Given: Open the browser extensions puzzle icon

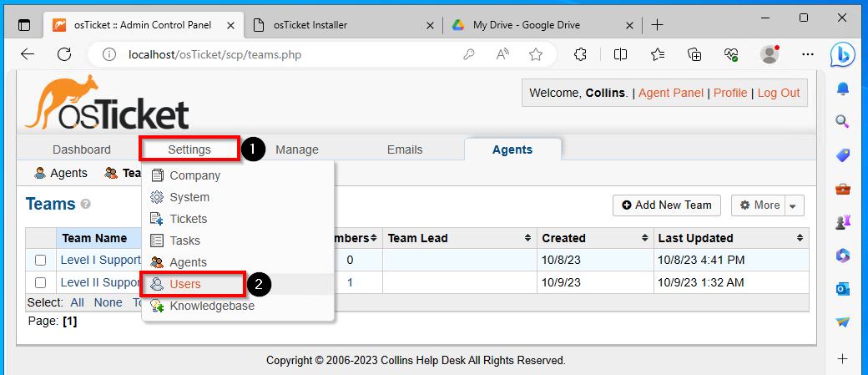Looking at the screenshot, I should click(580, 54).
